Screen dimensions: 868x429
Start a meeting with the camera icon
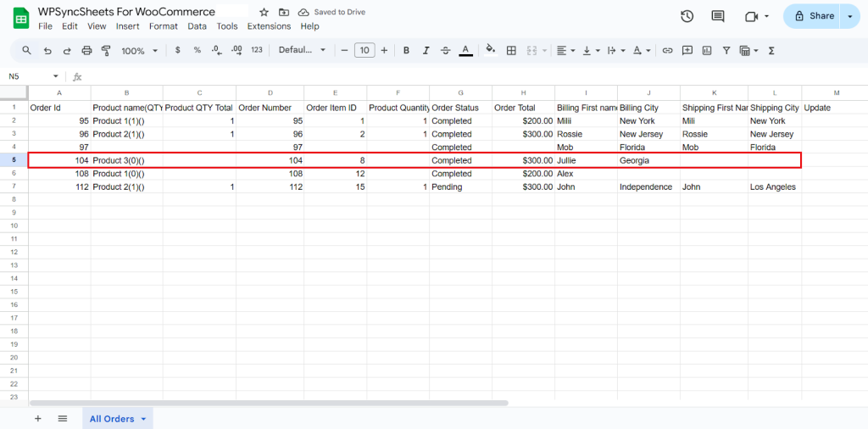click(751, 17)
